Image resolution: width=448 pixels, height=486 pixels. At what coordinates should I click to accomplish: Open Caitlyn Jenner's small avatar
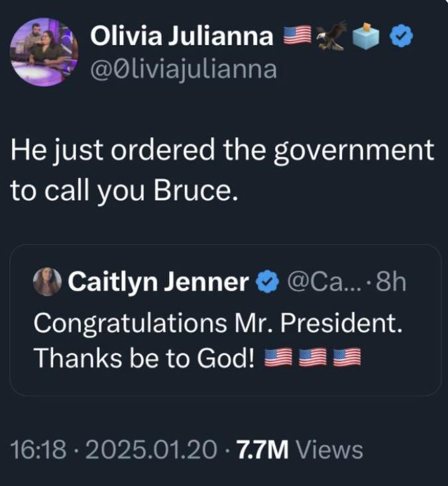[48, 282]
